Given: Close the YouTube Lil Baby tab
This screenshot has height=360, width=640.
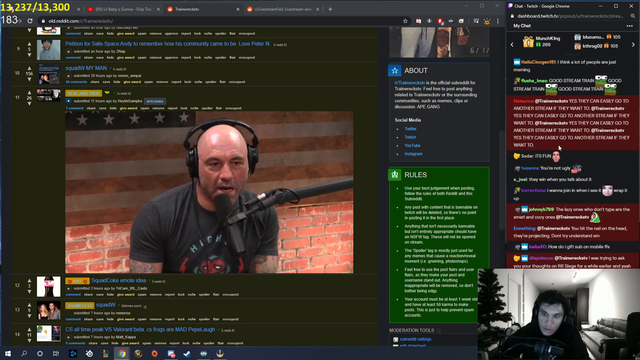Looking at the screenshot, I should [x=158, y=9].
